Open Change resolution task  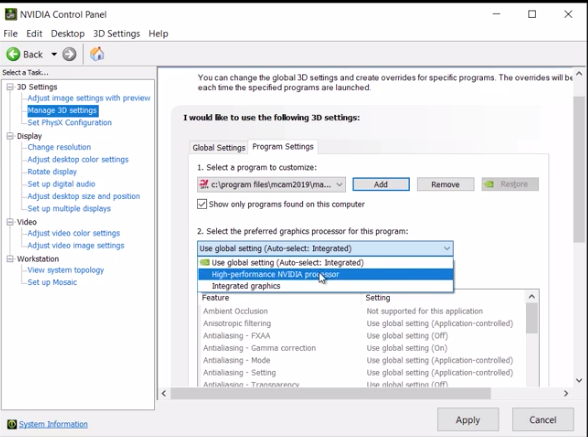pyautogui.click(x=59, y=147)
